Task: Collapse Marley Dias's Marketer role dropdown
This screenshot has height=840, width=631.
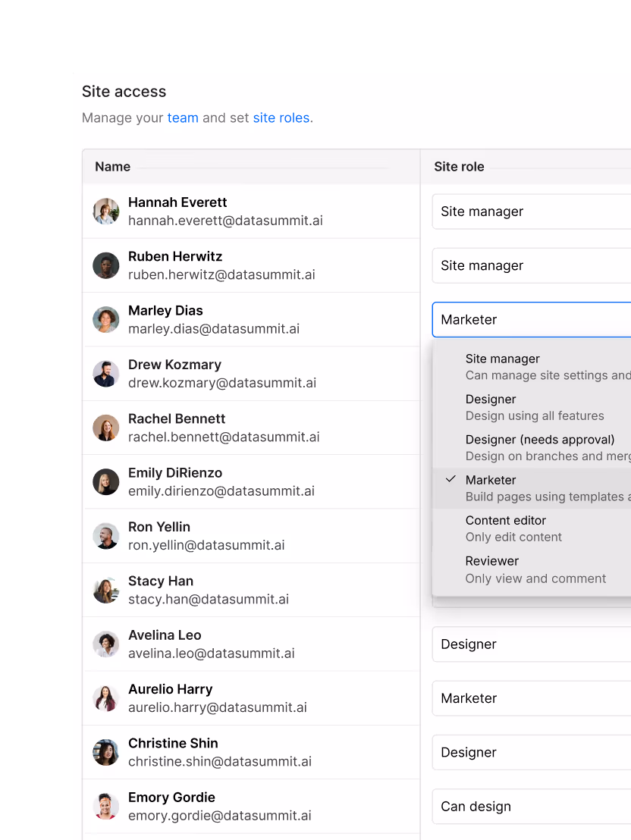Action: (x=532, y=320)
